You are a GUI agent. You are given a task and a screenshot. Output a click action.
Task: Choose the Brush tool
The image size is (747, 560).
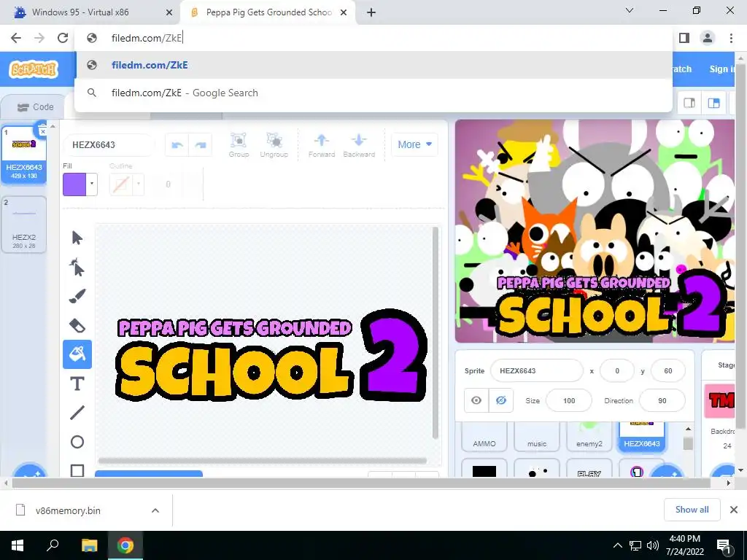77,296
